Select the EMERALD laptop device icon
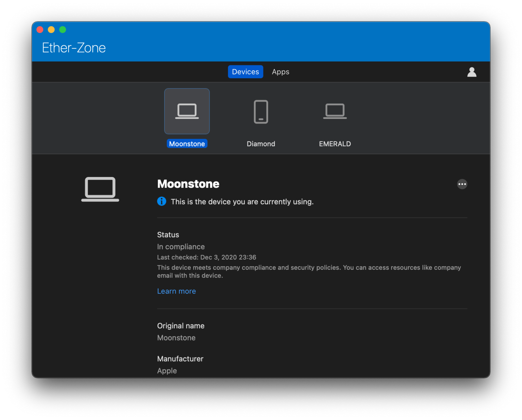The width and height of the screenshot is (522, 420). [x=334, y=111]
